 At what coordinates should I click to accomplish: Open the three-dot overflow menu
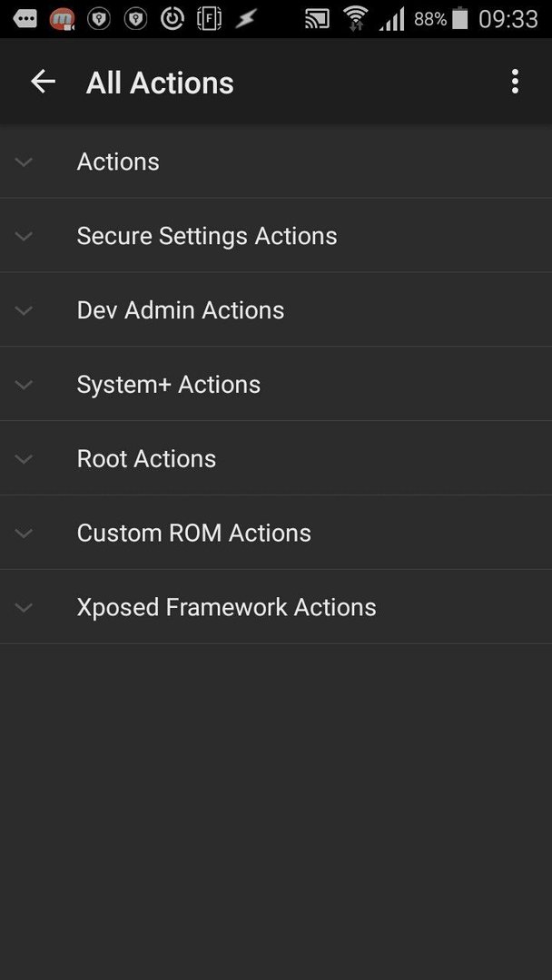coord(515,82)
